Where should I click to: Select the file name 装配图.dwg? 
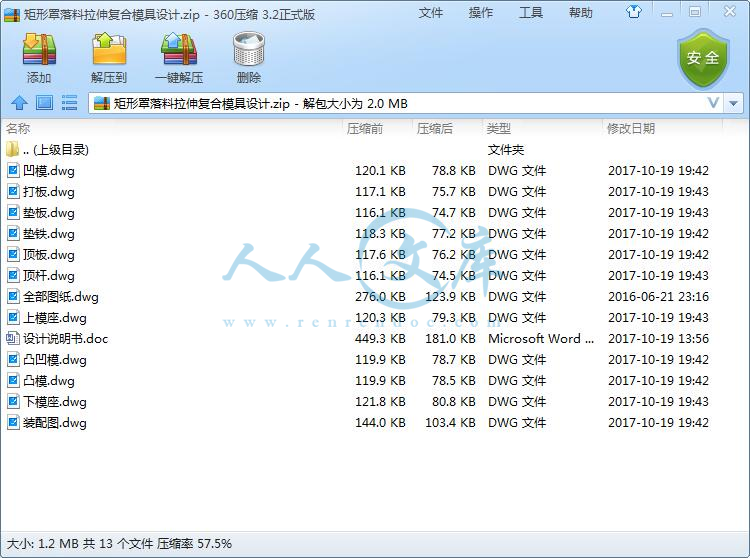click(55, 423)
